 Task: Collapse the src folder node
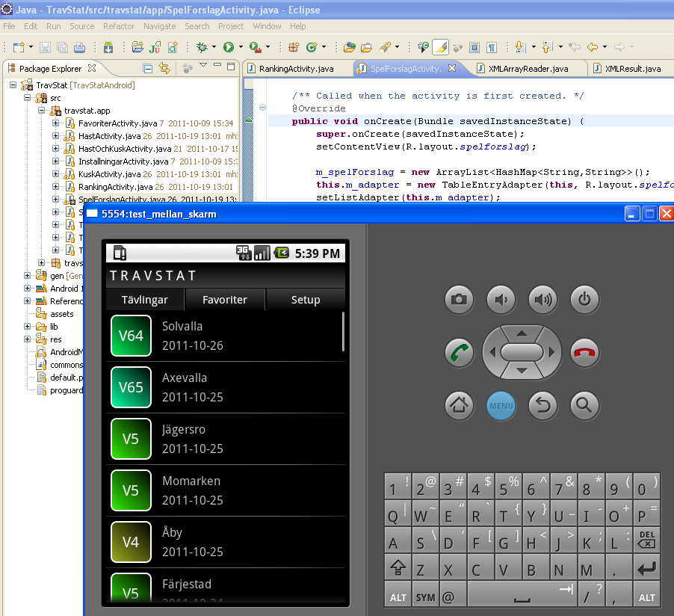pyautogui.click(x=27, y=98)
